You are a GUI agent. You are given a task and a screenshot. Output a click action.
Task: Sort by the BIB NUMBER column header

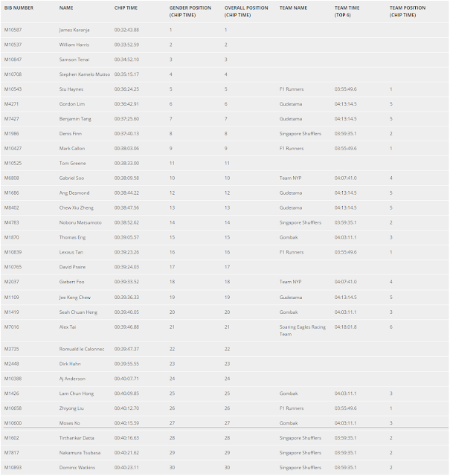(19, 8)
